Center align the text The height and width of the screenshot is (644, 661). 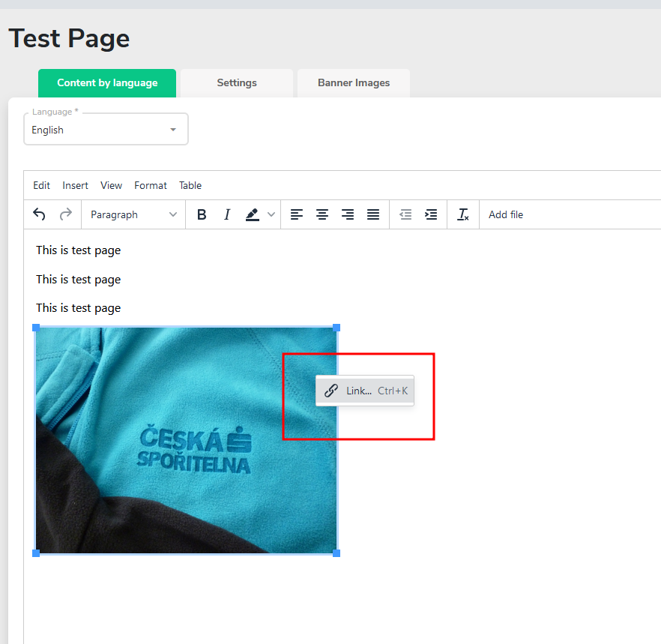click(x=322, y=214)
